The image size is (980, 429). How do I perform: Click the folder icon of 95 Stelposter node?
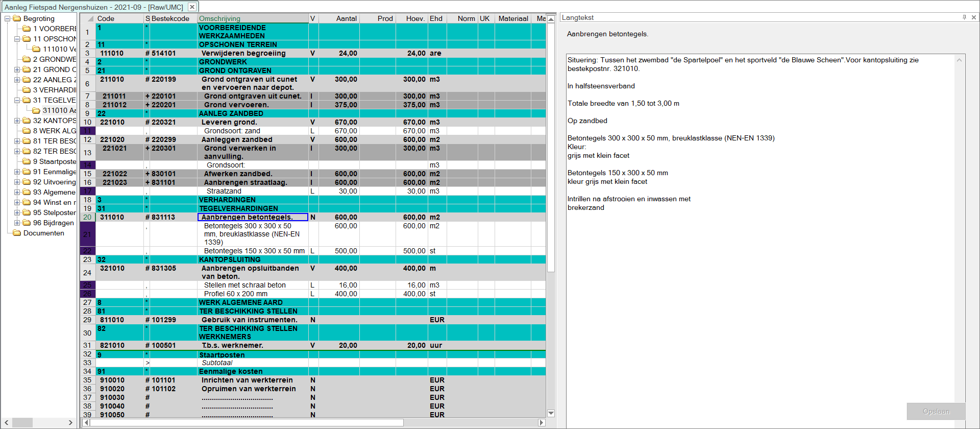[27, 212]
